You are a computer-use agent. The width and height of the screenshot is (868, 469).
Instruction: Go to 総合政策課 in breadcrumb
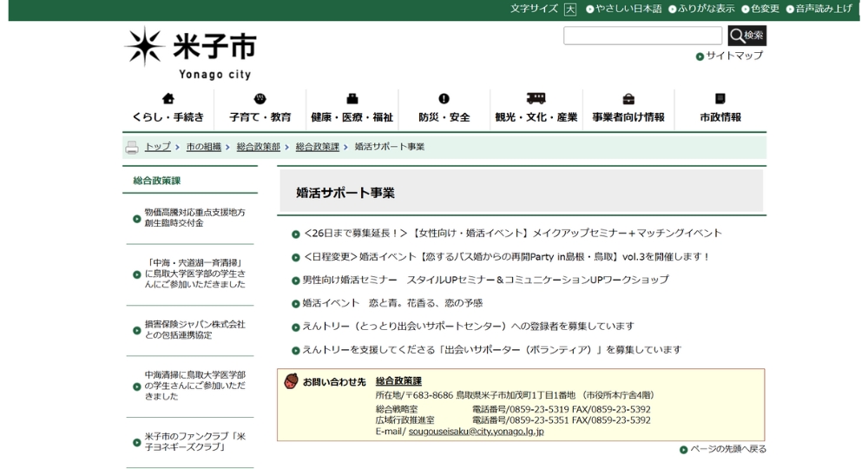(x=317, y=147)
